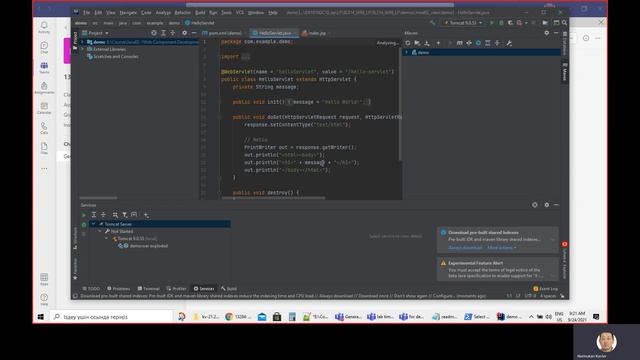Open the Navigate menu
The height and width of the screenshot is (360, 640).
coord(128,13)
